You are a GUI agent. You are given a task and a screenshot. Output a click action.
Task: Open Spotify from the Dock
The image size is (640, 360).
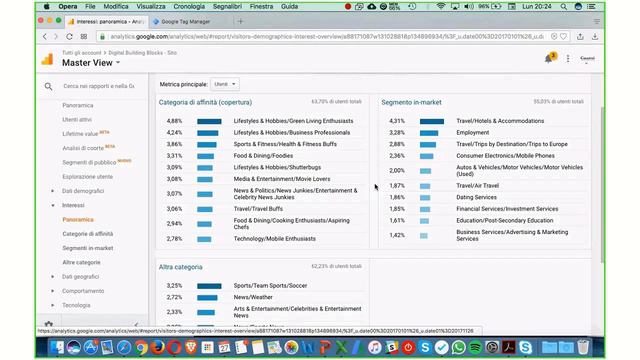tap(475, 347)
